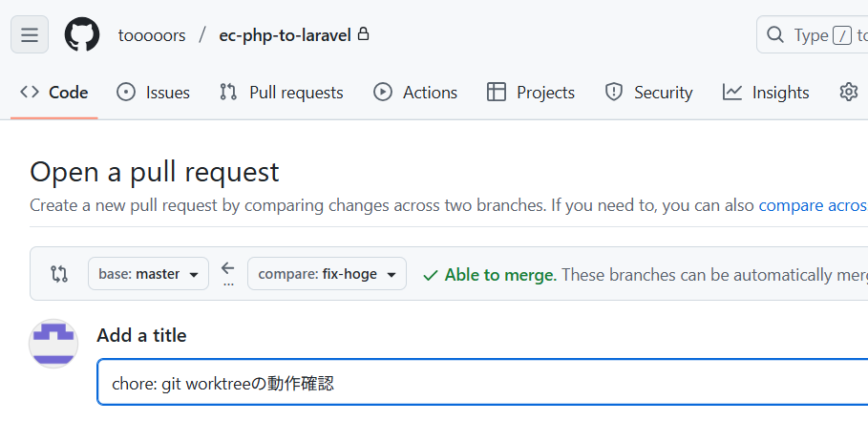Click the private repository lock icon
The width and height of the screenshot is (868, 421).
coord(363,34)
